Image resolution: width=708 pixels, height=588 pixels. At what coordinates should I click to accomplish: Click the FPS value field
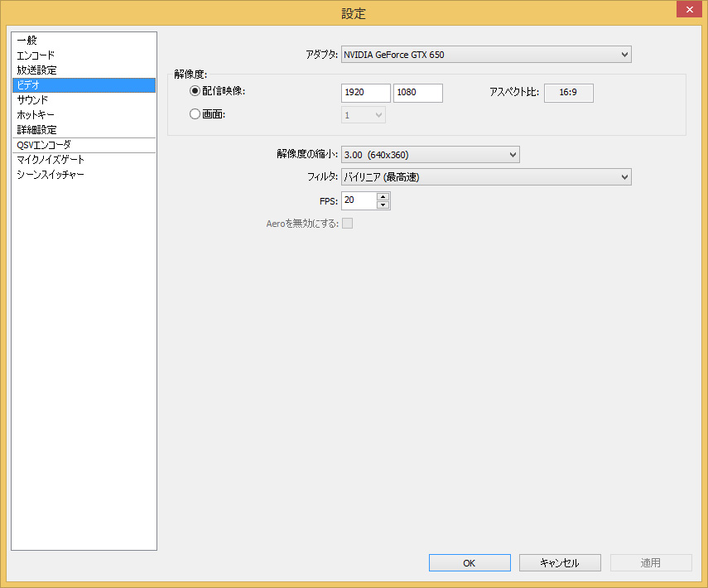coord(359,200)
